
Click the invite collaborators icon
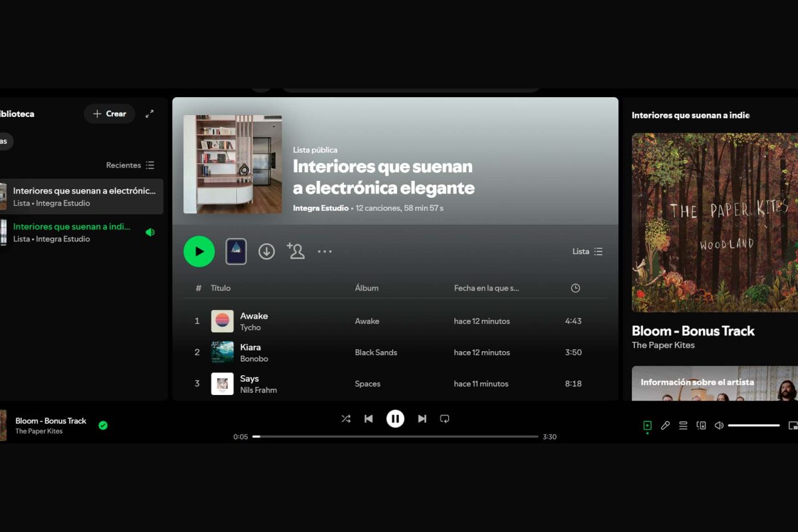[295, 251]
